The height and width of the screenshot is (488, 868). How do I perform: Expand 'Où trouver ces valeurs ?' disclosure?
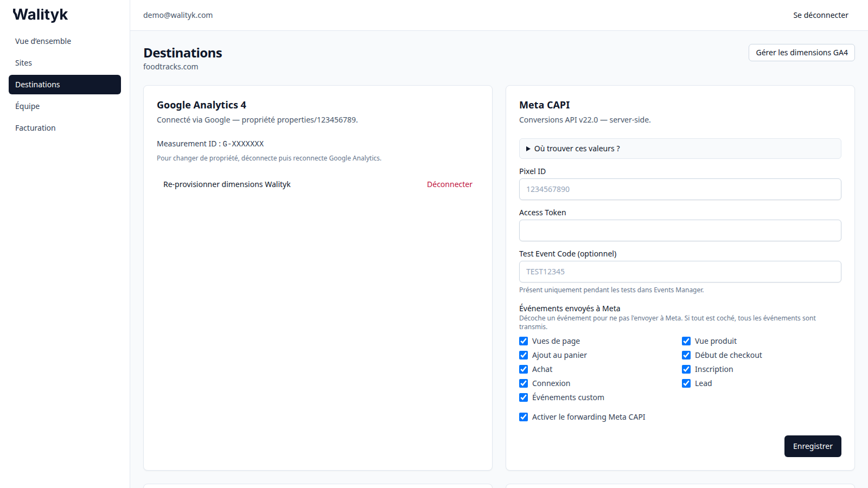tap(680, 149)
